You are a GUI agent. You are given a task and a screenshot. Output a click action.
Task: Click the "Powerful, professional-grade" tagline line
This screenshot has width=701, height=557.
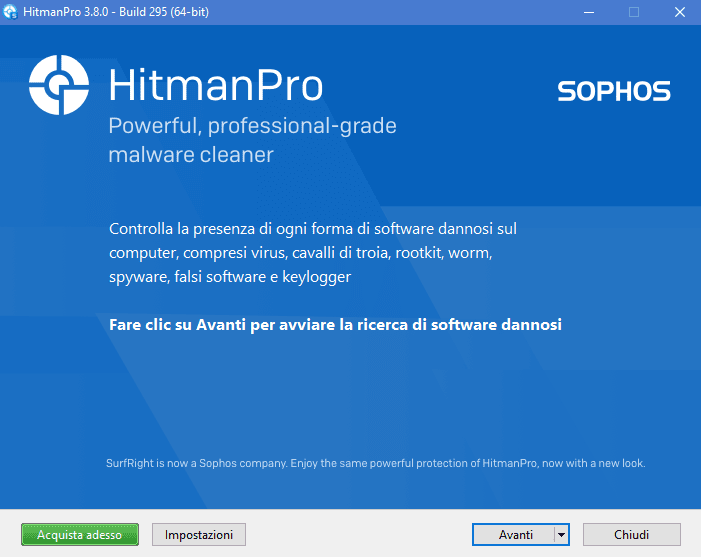coord(252,127)
